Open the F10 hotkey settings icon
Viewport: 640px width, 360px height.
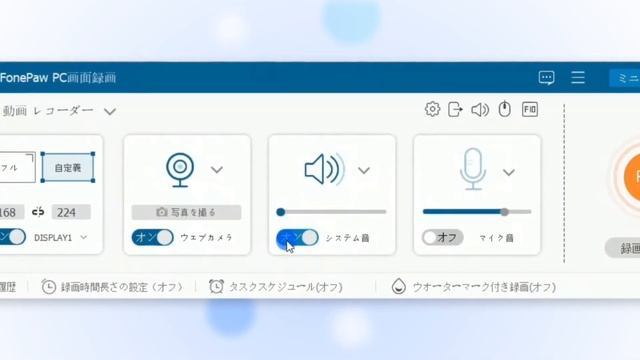tap(530, 109)
